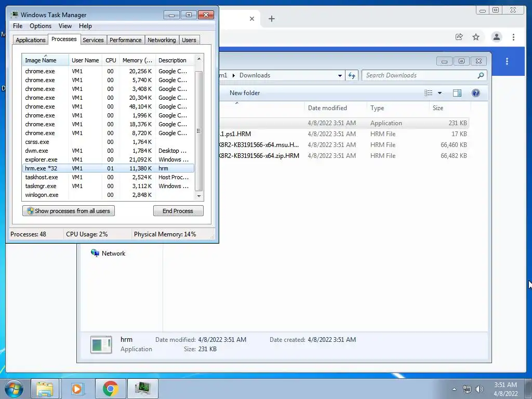
Task: Select the .1.ps1.HRM file row
Action: (343, 134)
